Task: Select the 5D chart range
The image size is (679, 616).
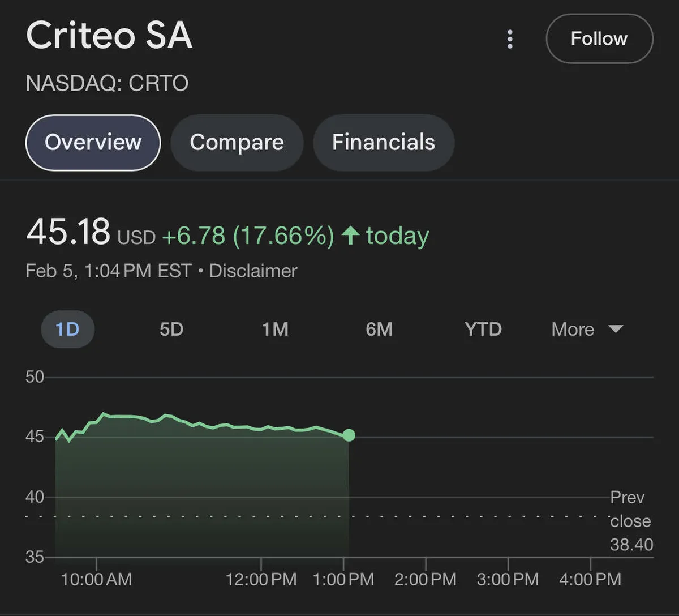Action: click(171, 329)
